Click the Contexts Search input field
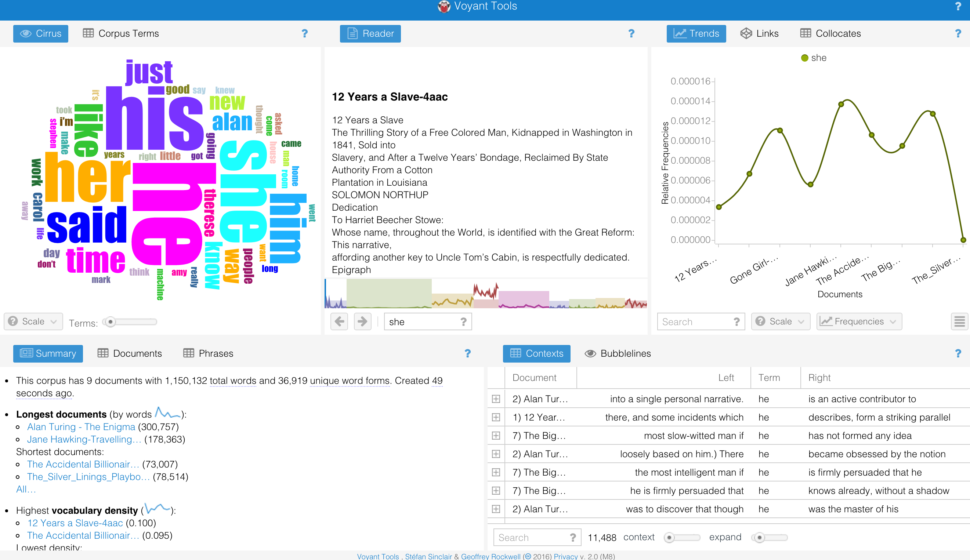 tap(537, 537)
